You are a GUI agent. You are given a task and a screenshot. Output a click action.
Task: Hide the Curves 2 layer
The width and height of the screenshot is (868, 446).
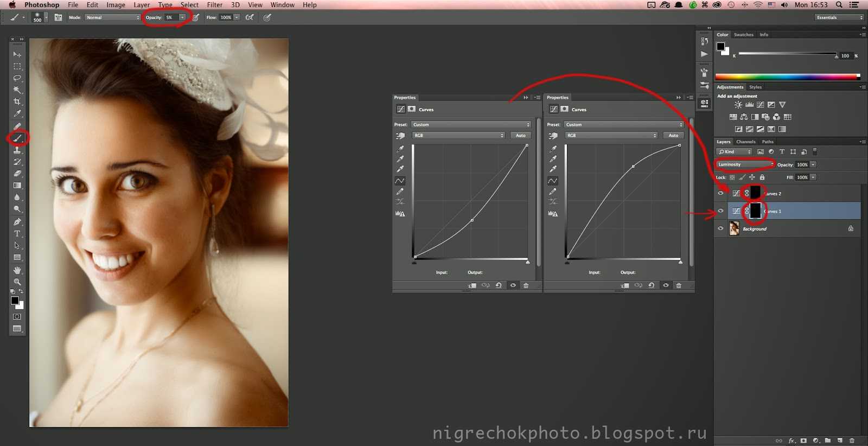720,193
